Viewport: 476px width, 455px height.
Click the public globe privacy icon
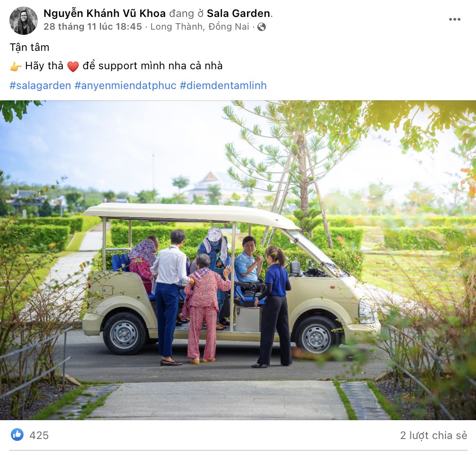click(262, 27)
